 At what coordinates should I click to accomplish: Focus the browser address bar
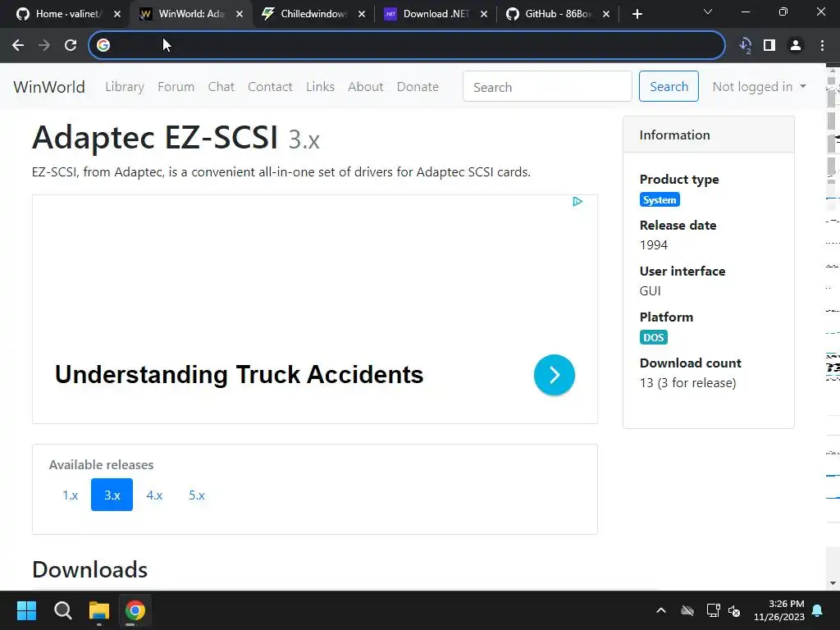[407, 46]
